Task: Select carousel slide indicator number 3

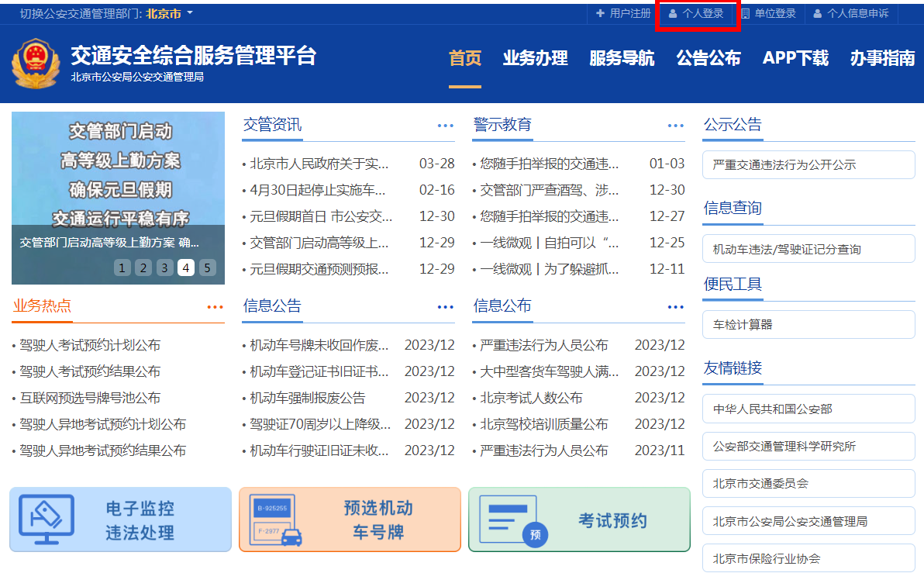Action: coord(164,268)
